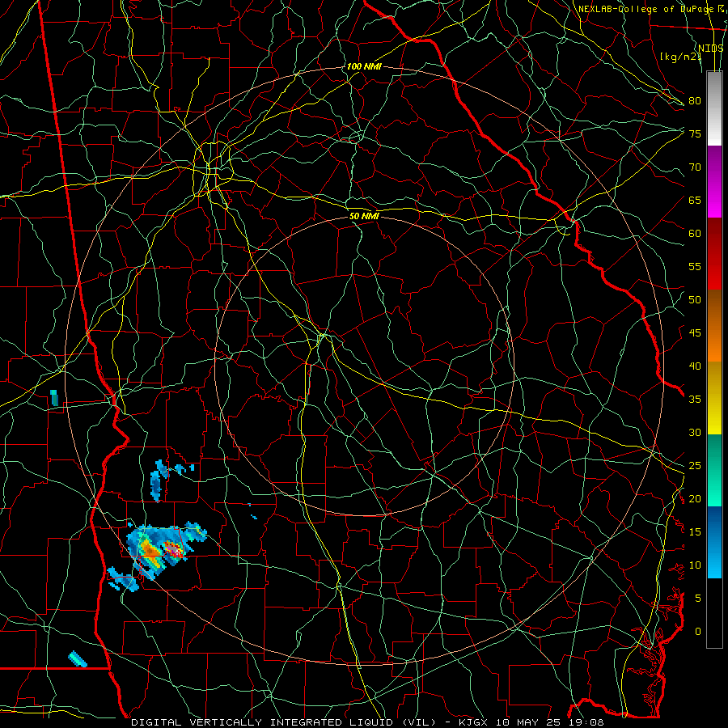728x728 pixels.
Task: Click the 45 value on the VIL scale
Action: (695, 333)
